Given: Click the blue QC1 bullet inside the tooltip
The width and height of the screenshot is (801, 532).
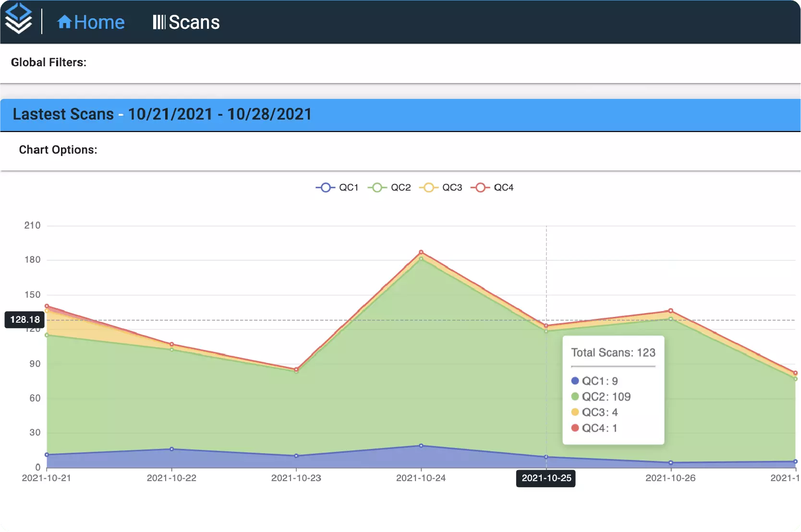Looking at the screenshot, I should 574,380.
